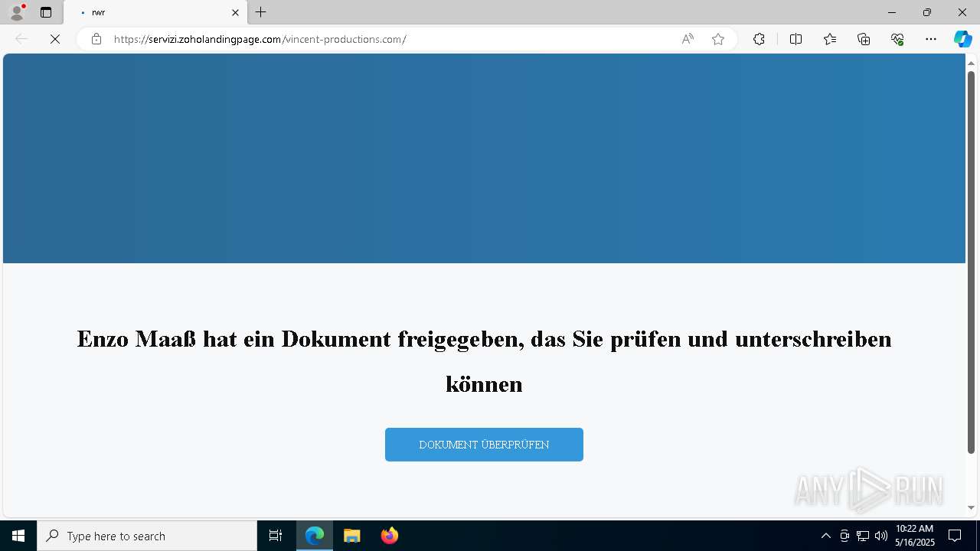Stop loading the page

pyautogui.click(x=55, y=39)
